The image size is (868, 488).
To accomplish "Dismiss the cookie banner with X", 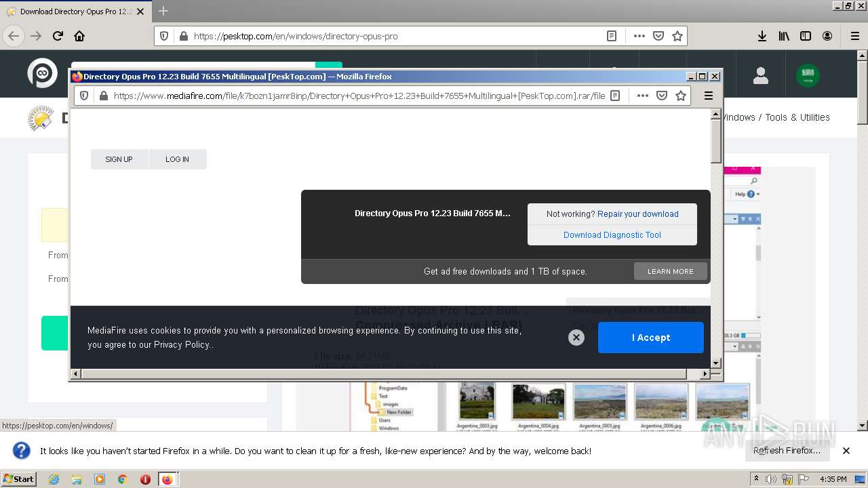I will [x=576, y=337].
